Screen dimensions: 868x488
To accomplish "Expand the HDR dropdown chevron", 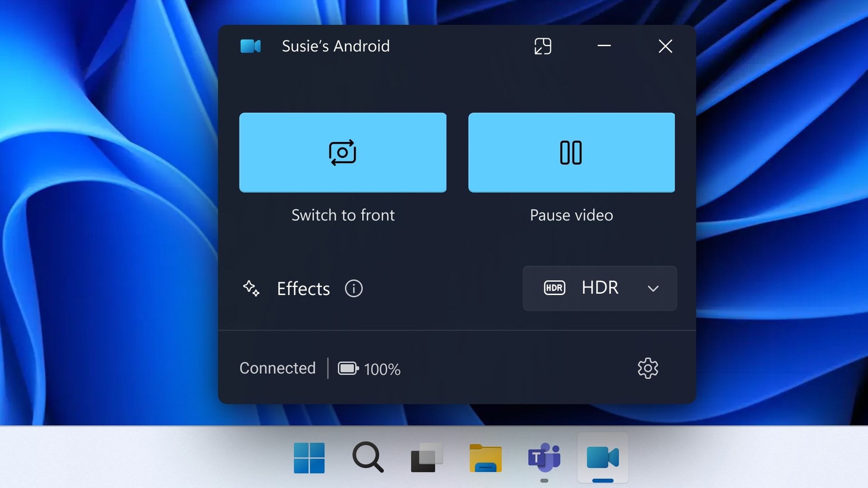I will point(653,288).
